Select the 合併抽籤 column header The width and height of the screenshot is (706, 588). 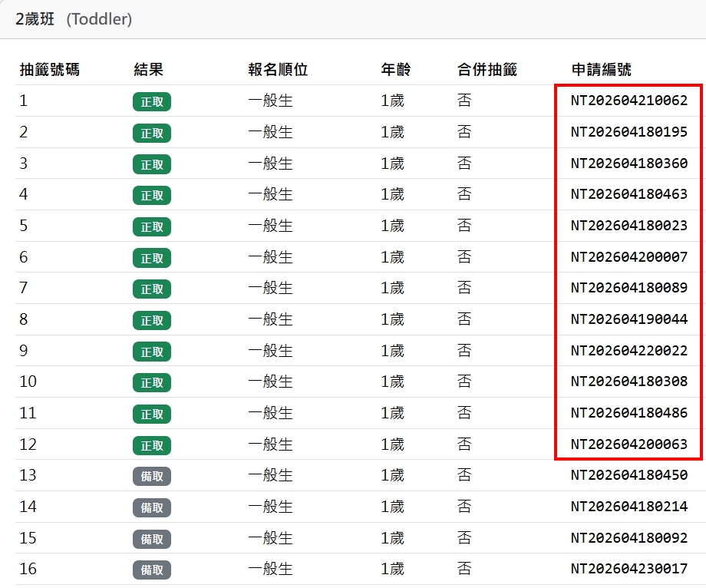tap(487, 70)
